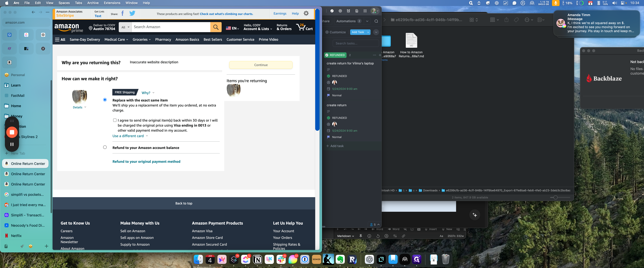This screenshot has height=268, width=644.
Task: Select the Netflix tab in Arc sidebar
Action: coord(25,236)
